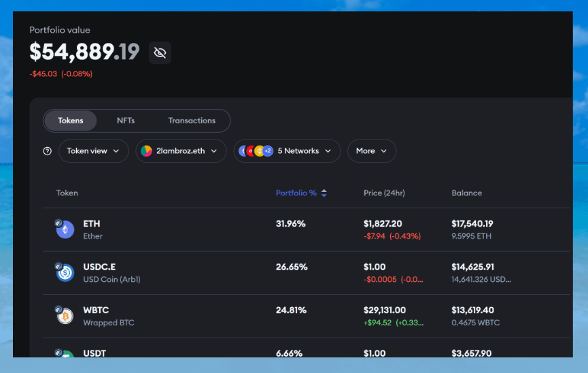Switch to the Transactions tab
This screenshot has width=588, height=373.
click(x=192, y=120)
